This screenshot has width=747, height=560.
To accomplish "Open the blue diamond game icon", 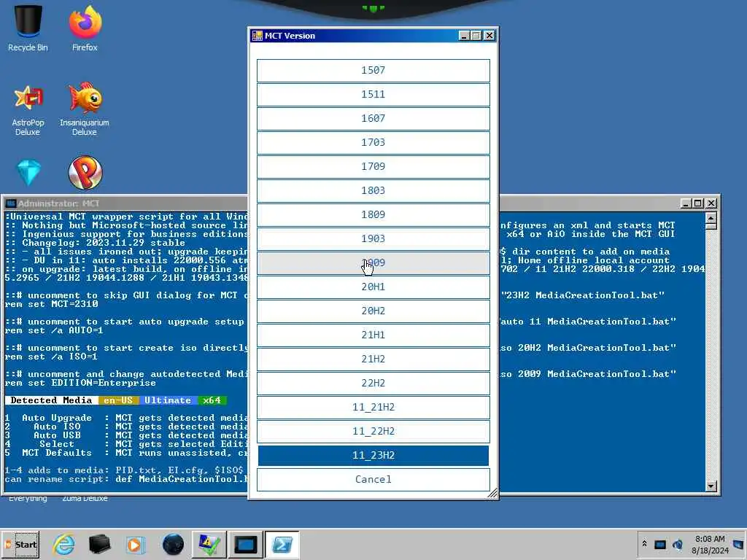I will click(28, 172).
